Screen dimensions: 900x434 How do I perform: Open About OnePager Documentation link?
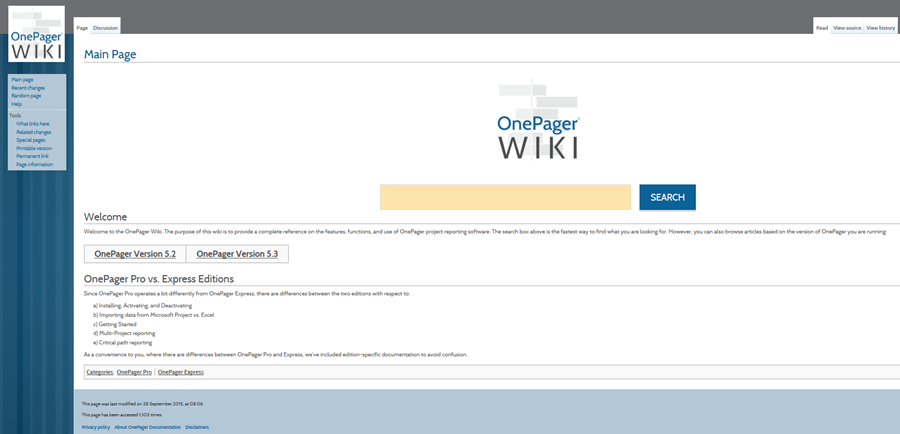tap(148, 427)
